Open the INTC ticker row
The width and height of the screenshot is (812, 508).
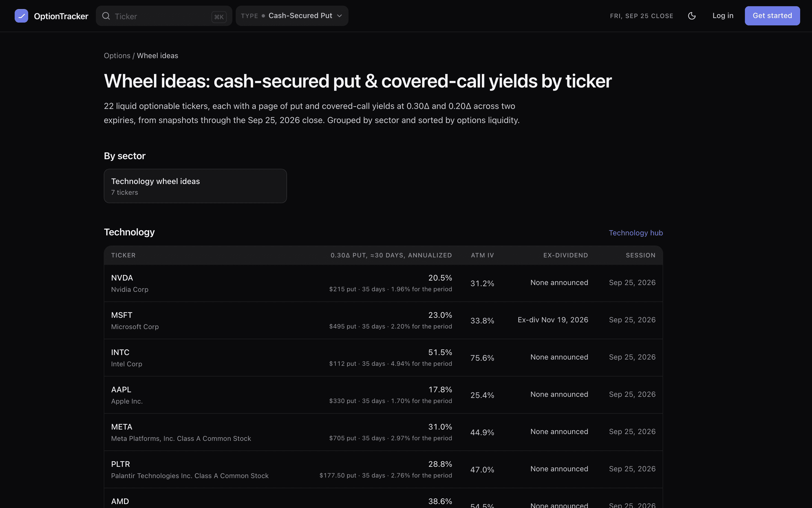(x=383, y=358)
